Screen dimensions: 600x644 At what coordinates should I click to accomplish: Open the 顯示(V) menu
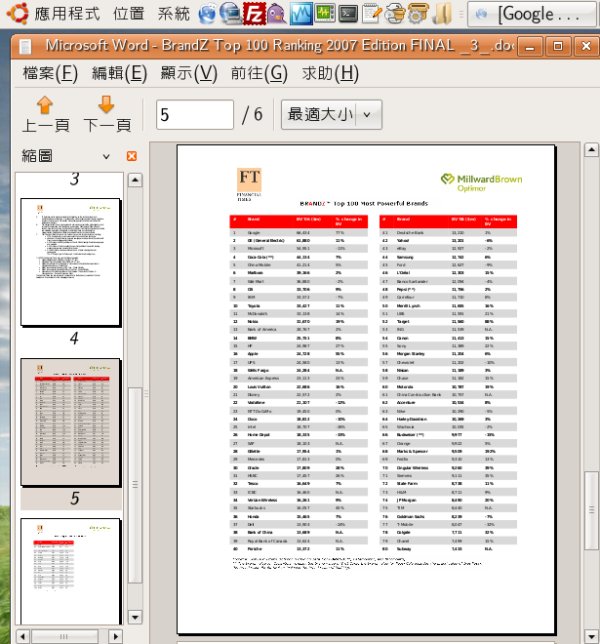pyautogui.click(x=189, y=74)
